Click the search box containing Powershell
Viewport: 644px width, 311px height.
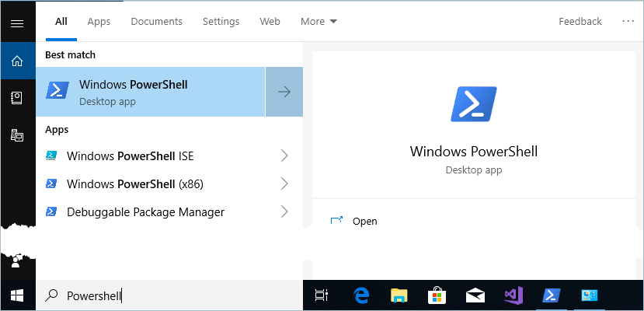[x=171, y=295]
